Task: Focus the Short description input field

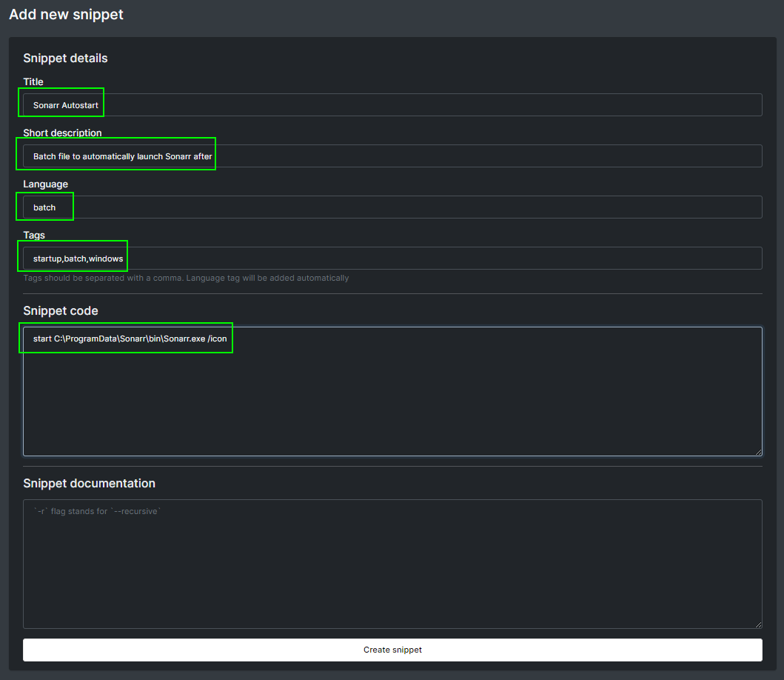Action: pos(392,156)
